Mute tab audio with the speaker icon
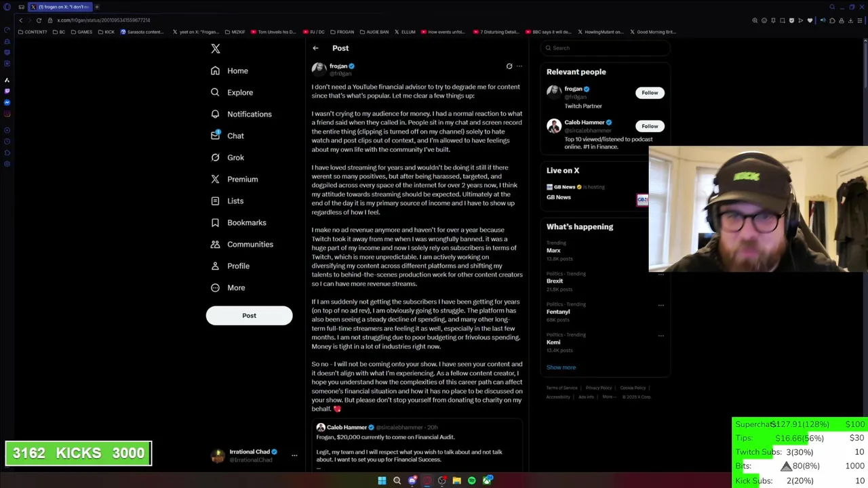The height and width of the screenshot is (488, 868). 823,20
